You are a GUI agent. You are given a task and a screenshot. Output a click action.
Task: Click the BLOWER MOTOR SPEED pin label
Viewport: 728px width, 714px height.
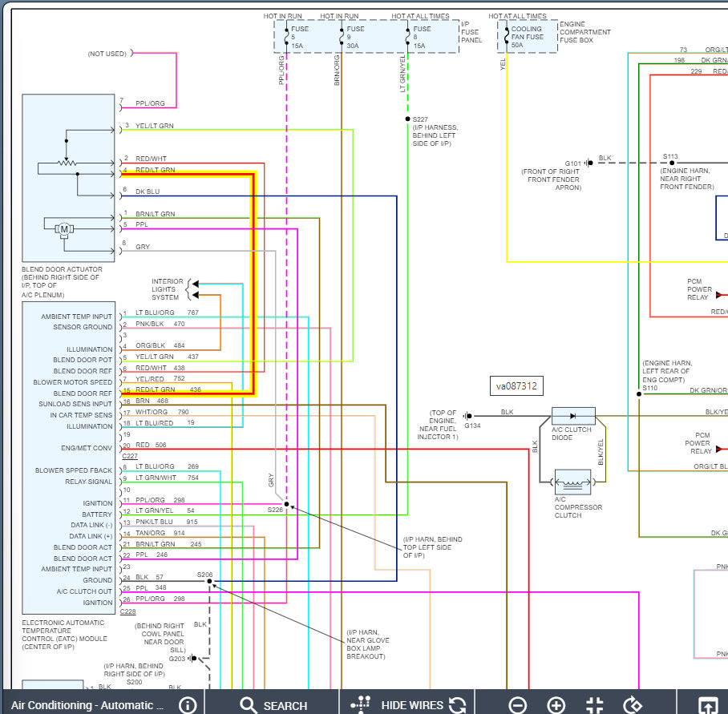72,382
